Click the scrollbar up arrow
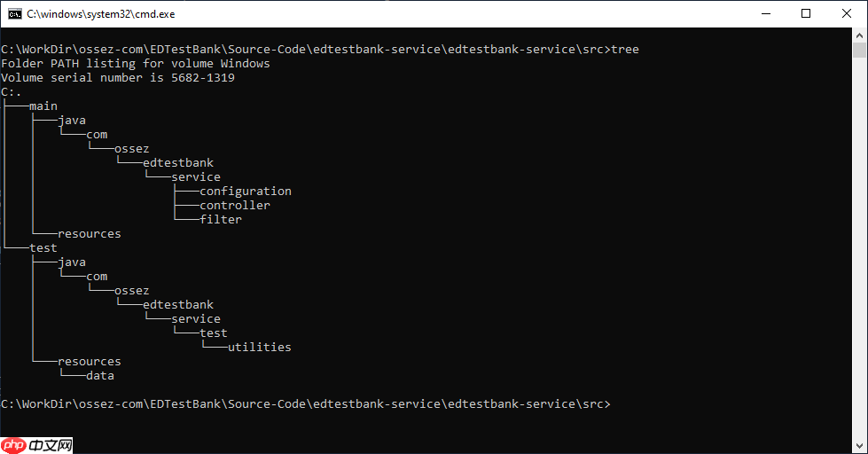This screenshot has width=868, height=454. 859,35
